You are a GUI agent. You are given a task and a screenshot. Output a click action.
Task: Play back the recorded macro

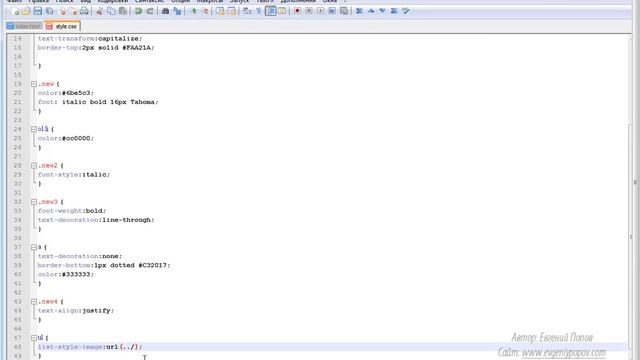320,11
